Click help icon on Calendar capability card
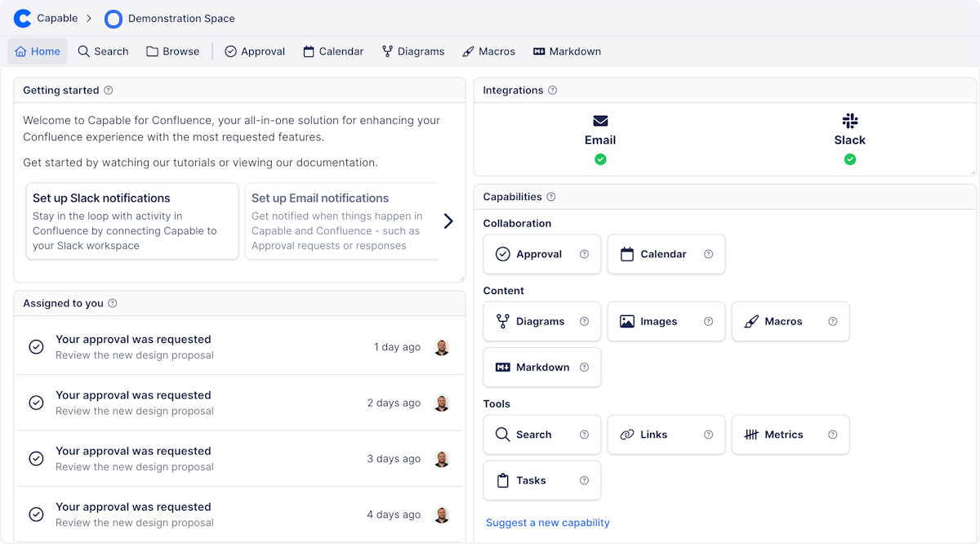Image resolution: width=980 pixels, height=544 pixels. (x=708, y=254)
